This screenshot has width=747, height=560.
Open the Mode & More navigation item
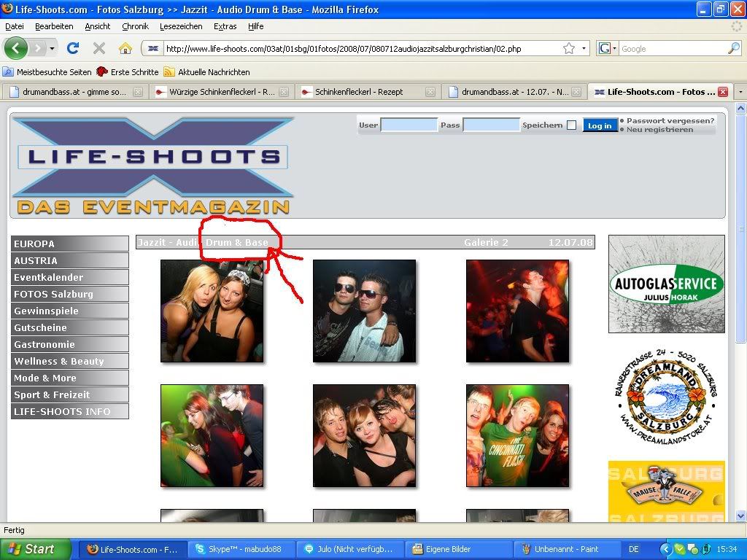tap(69, 378)
